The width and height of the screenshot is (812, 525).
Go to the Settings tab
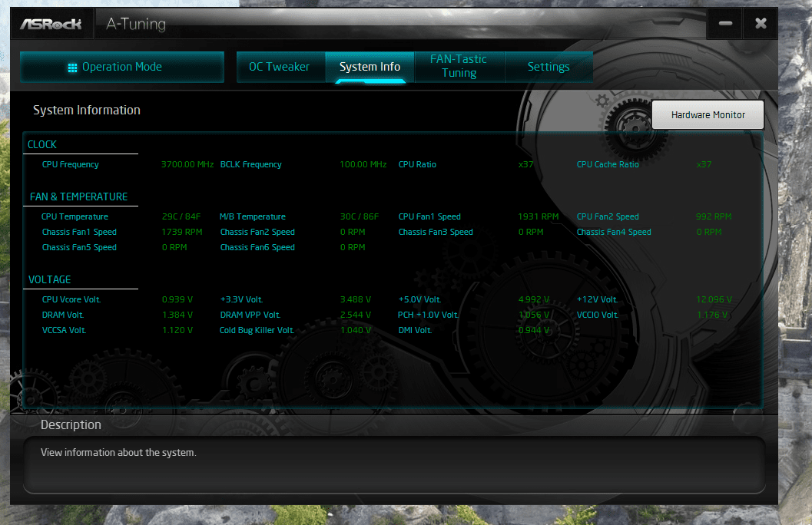(x=549, y=68)
